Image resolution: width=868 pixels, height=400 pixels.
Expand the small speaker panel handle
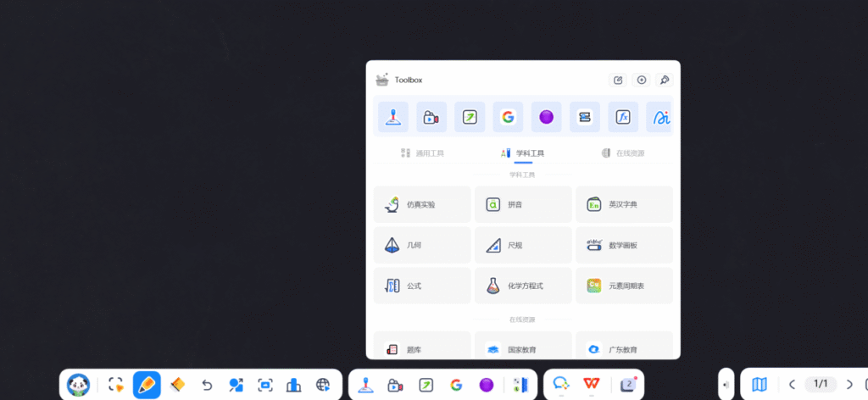point(726,385)
